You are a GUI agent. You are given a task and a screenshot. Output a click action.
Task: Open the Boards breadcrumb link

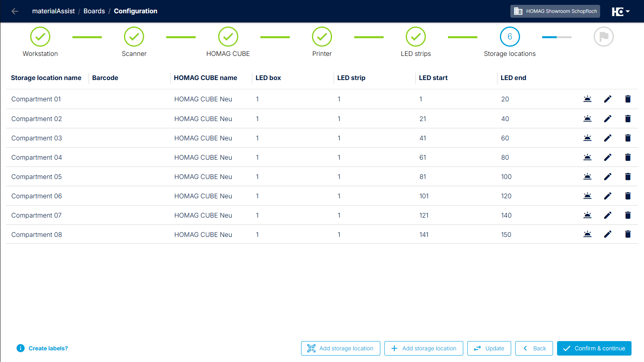[x=94, y=11]
